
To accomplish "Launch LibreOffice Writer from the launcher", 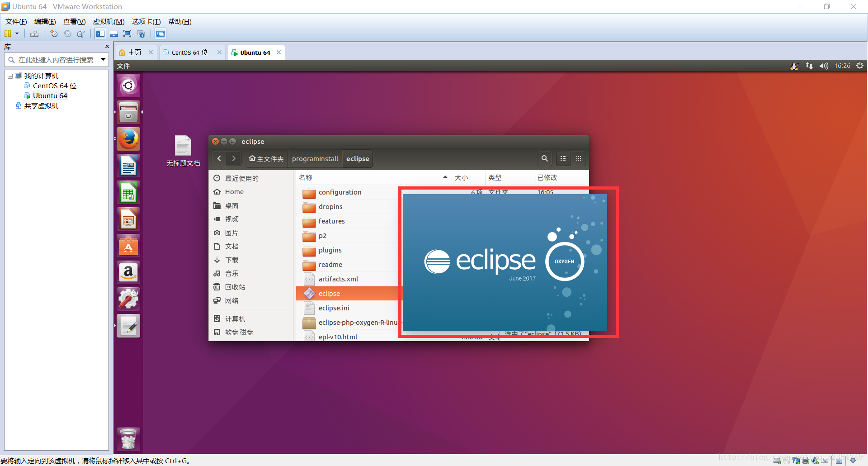I will pyautogui.click(x=128, y=166).
